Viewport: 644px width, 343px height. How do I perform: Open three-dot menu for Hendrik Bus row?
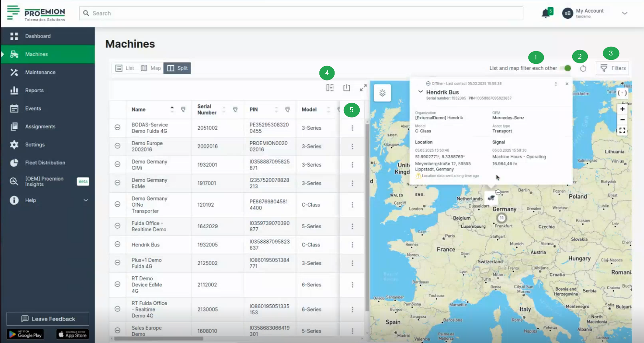click(x=352, y=245)
